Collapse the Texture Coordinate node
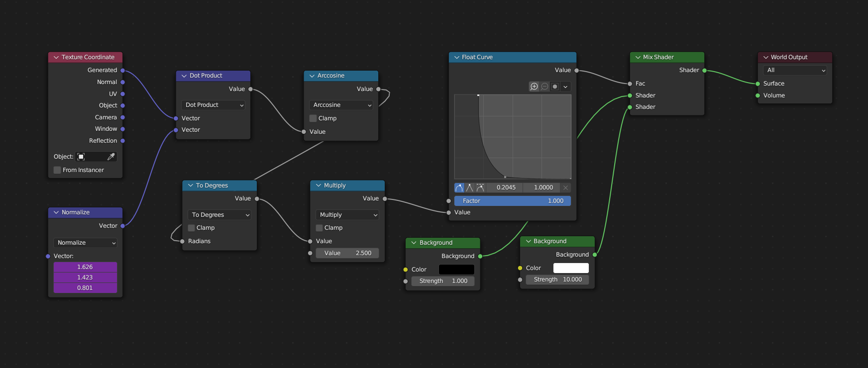Image resolution: width=868 pixels, height=368 pixels. coord(56,57)
